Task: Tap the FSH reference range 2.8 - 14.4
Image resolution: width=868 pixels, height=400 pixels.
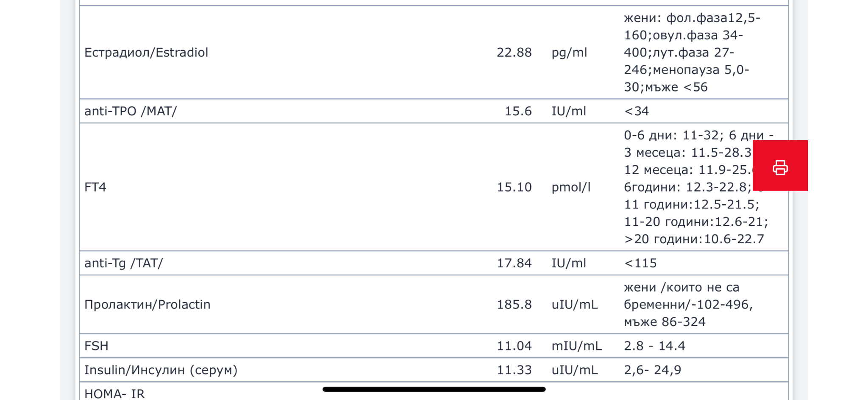Action: (x=654, y=346)
